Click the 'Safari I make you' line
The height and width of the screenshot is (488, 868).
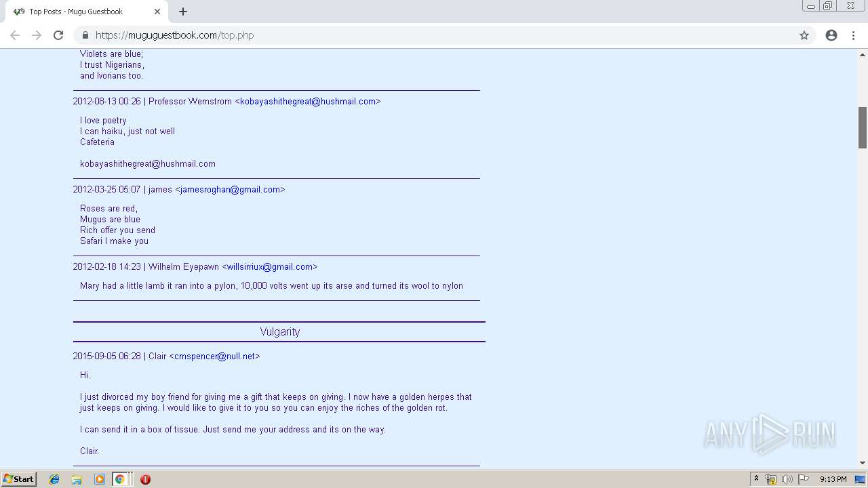point(114,241)
